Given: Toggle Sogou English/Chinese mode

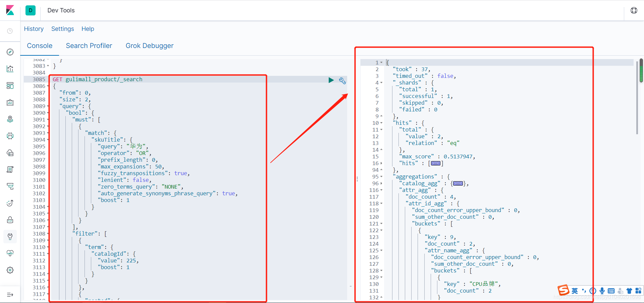Looking at the screenshot, I should point(575,291).
